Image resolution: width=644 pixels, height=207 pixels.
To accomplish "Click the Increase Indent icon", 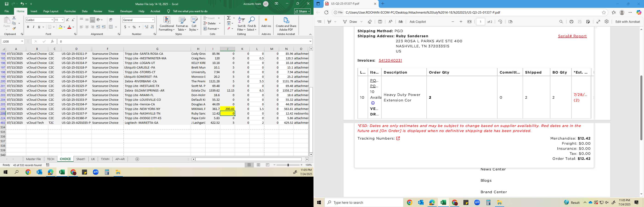I will coord(104,27).
